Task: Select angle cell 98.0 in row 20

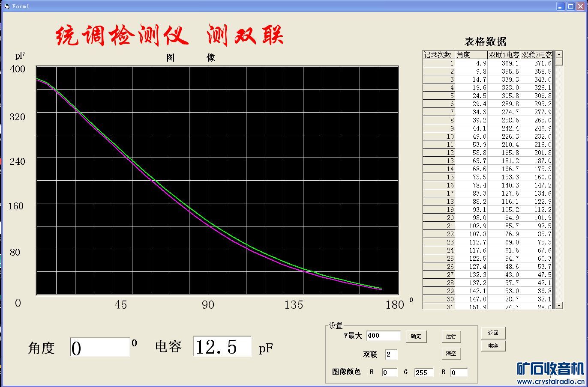Action: tap(471, 218)
